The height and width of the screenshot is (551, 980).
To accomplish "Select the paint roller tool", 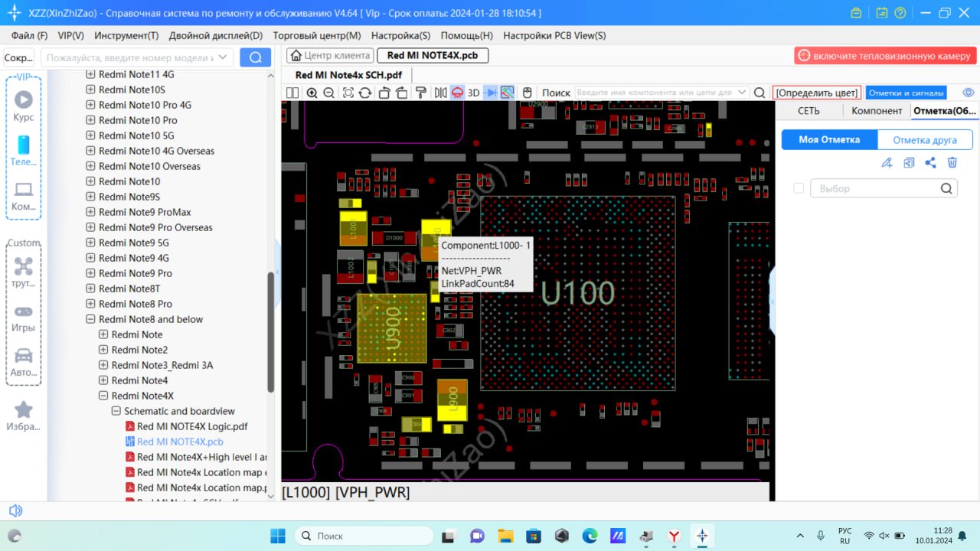I will (420, 93).
